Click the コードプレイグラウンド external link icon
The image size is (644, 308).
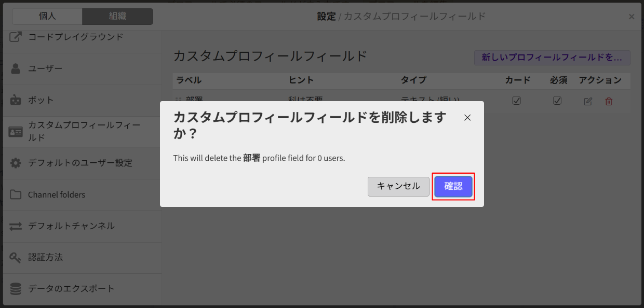[16, 37]
